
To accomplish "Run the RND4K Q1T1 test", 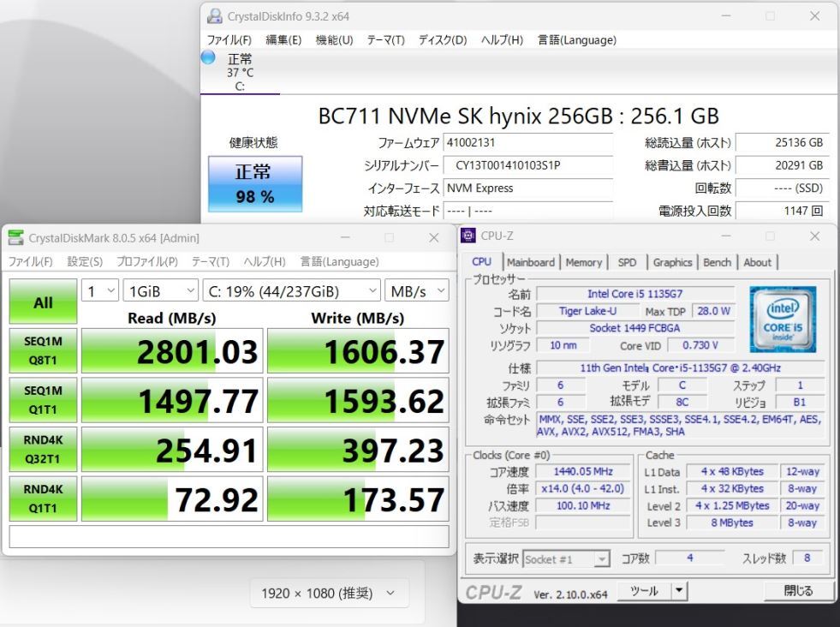I will (43, 499).
